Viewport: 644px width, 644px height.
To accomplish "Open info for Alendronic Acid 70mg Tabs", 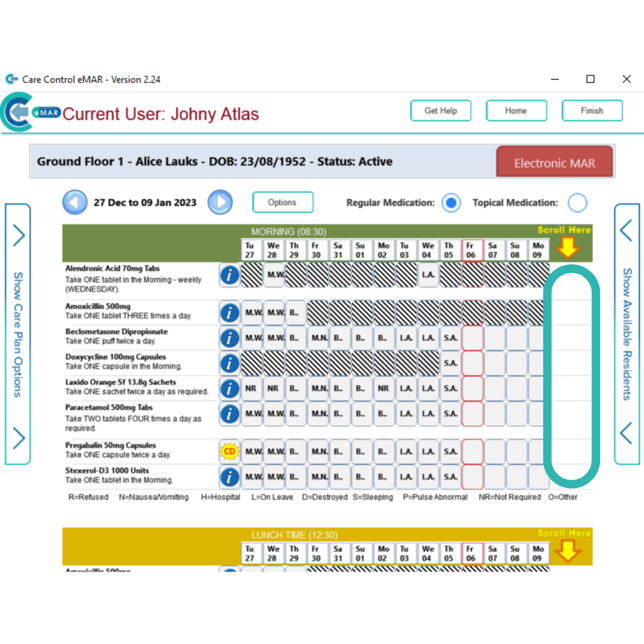I will [x=229, y=275].
